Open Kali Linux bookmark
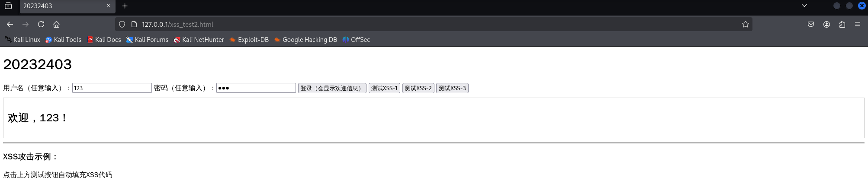The height and width of the screenshot is (187, 868). tap(23, 39)
